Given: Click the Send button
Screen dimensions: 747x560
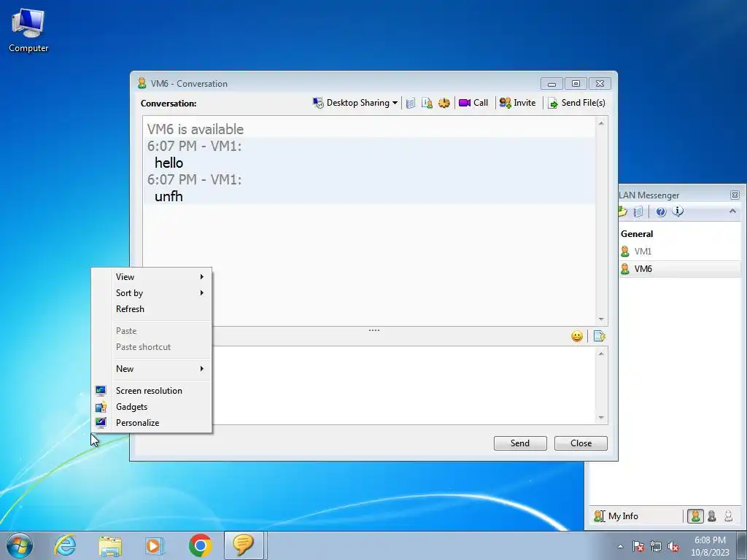Looking at the screenshot, I should point(520,443).
